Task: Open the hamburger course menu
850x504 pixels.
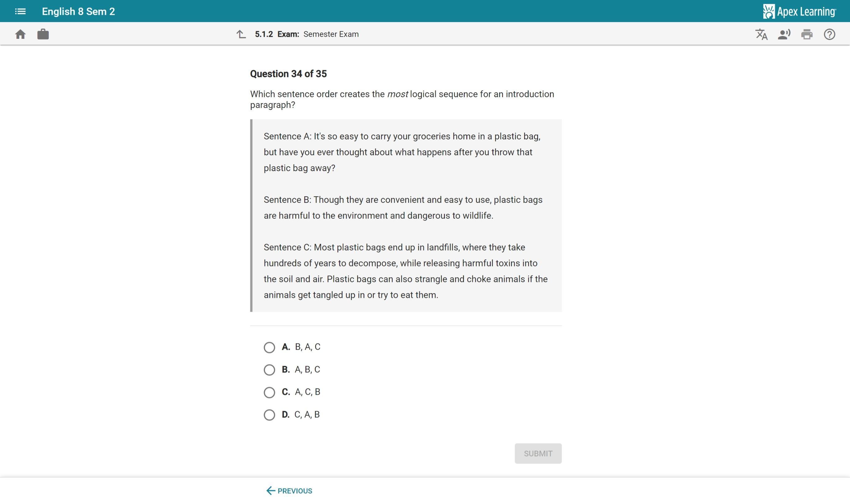Action: 21,11
